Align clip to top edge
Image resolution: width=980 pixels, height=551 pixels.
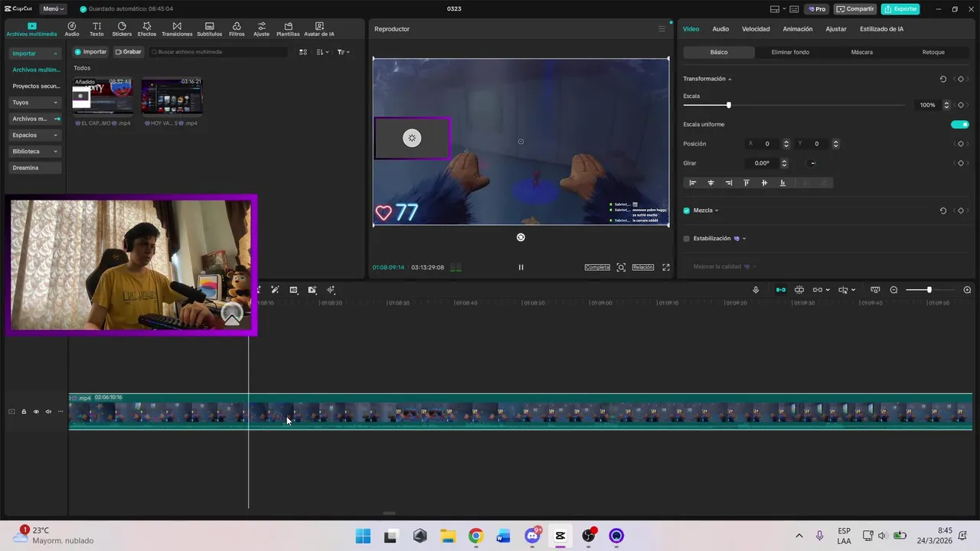tap(746, 183)
